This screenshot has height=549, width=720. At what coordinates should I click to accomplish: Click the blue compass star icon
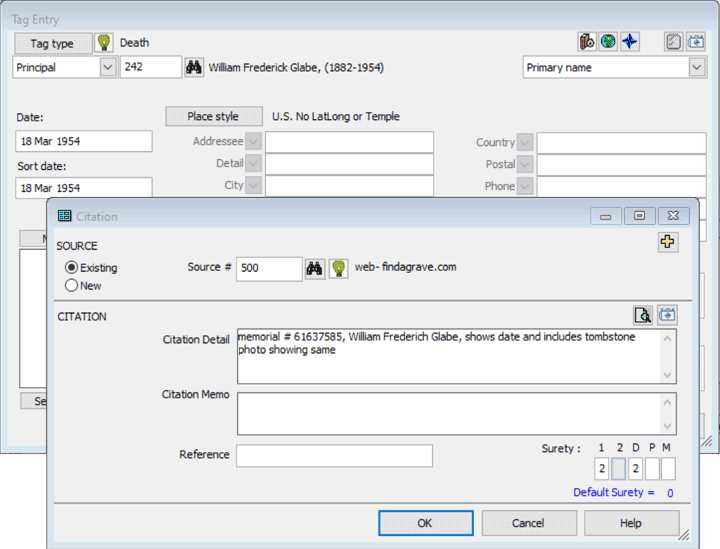click(629, 42)
